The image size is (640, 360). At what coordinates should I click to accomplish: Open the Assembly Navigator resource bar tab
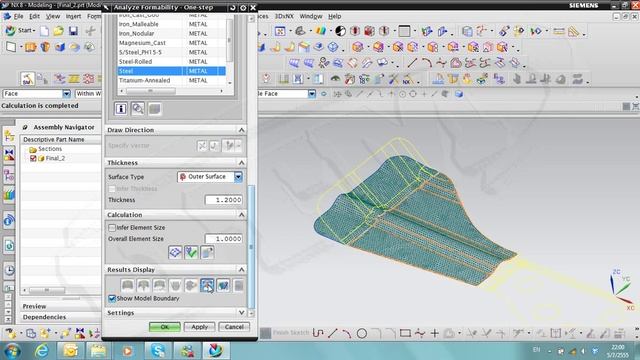click(x=9, y=136)
